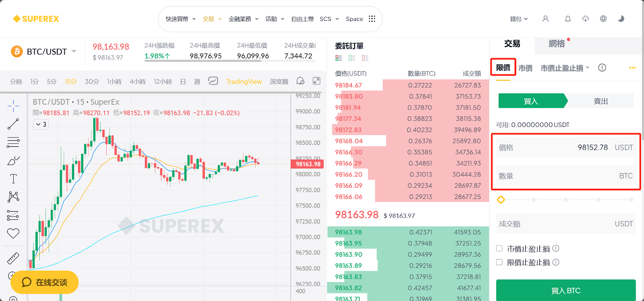This screenshot has height=301, width=644.
Task: Select 市價 market order tab
Action: coord(526,68)
